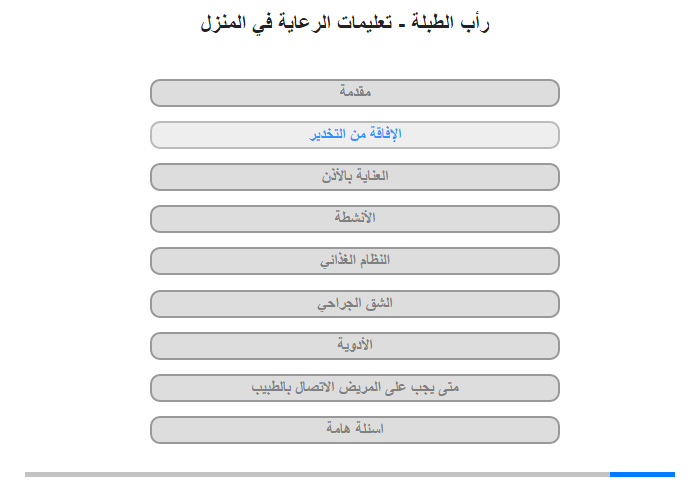View when to call the doctor topic
The height and width of the screenshot is (480, 700).
tap(355, 388)
